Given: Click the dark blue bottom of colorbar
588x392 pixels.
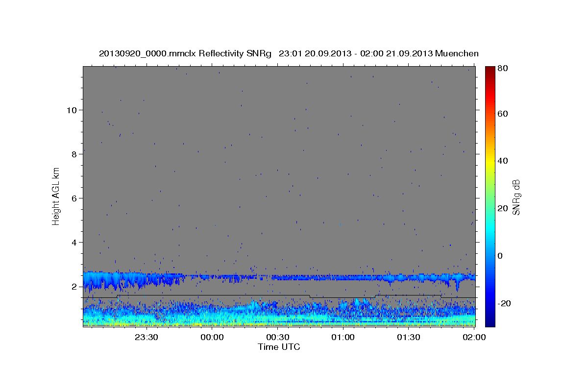Looking at the screenshot, I should (490, 321).
